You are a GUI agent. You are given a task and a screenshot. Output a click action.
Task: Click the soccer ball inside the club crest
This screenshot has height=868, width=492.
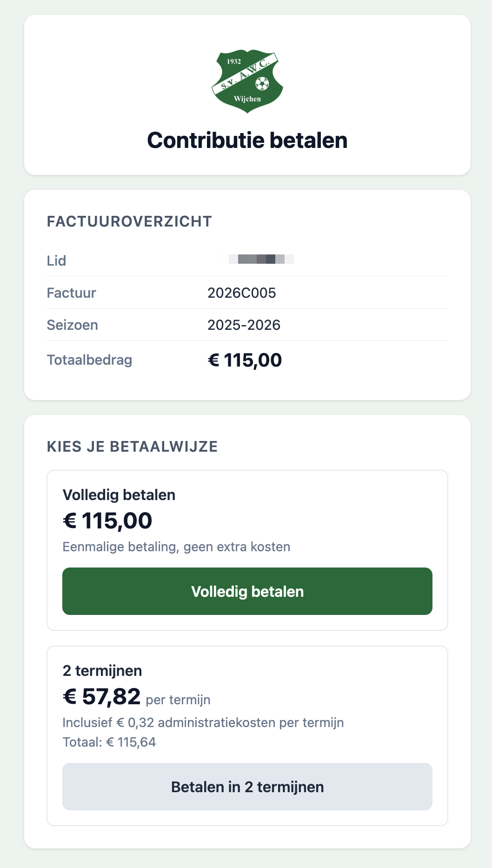pyautogui.click(x=263, y=84)
